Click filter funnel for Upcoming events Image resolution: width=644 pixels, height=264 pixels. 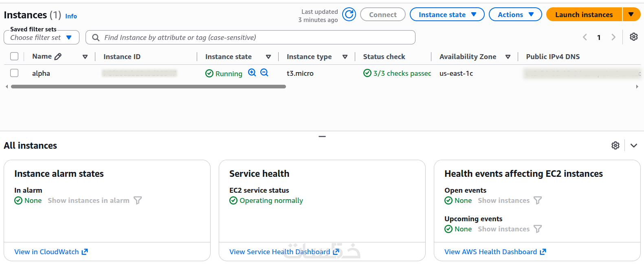pos(538,229)
